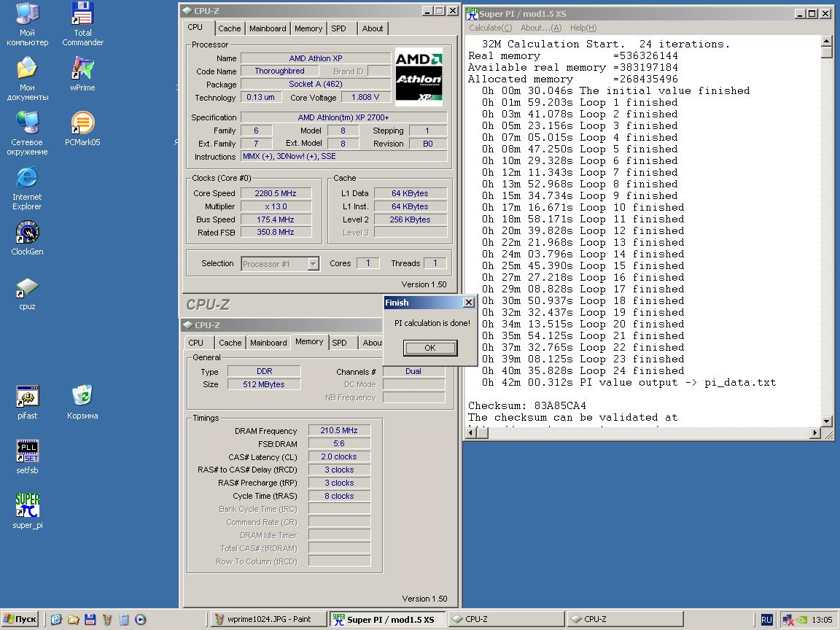
Task: Open the Calculate menu in Super PI
Action: 490,28
